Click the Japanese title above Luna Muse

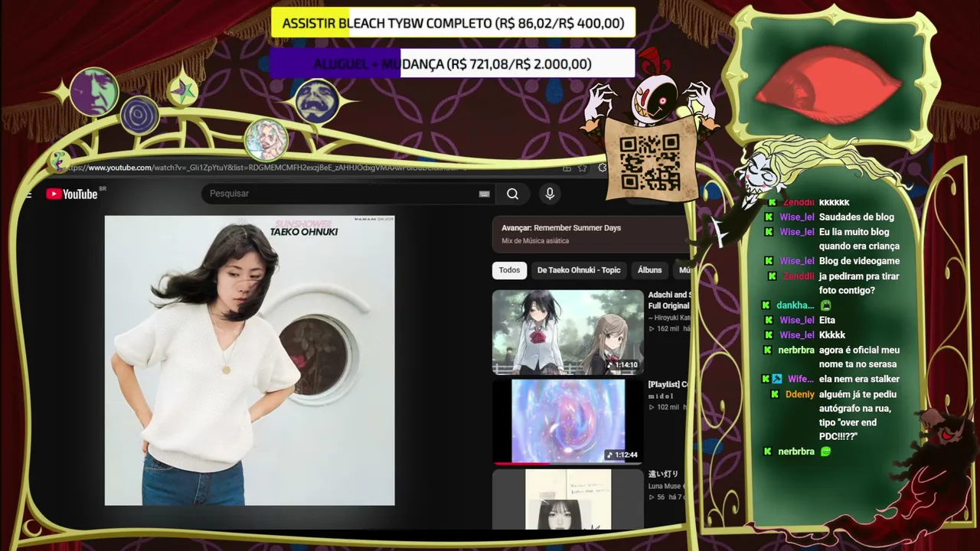664,474
